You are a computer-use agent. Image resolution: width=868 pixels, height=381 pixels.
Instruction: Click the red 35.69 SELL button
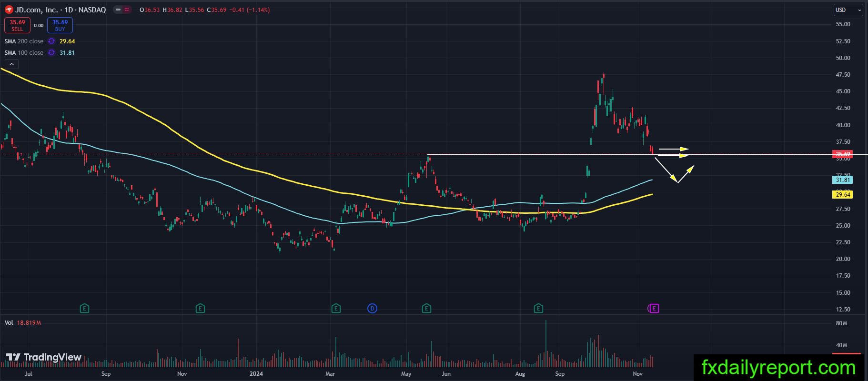click(17, 25)
